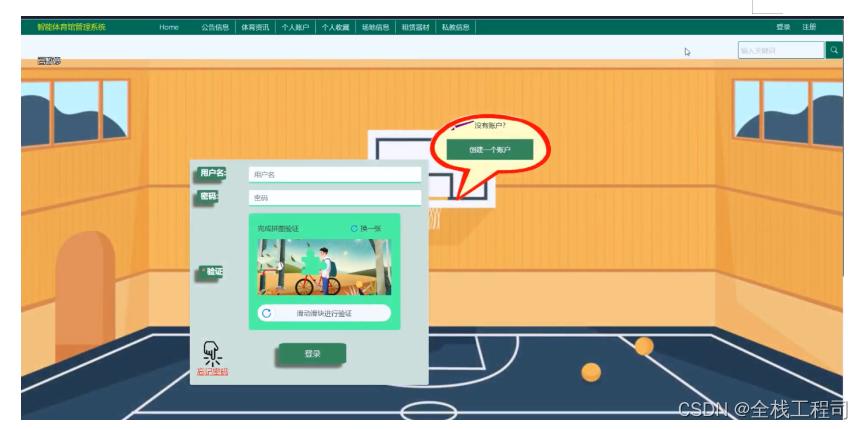Click the 密码 field label
The width and height of the screenshot is (863, 429).
[x=208, y=196]
